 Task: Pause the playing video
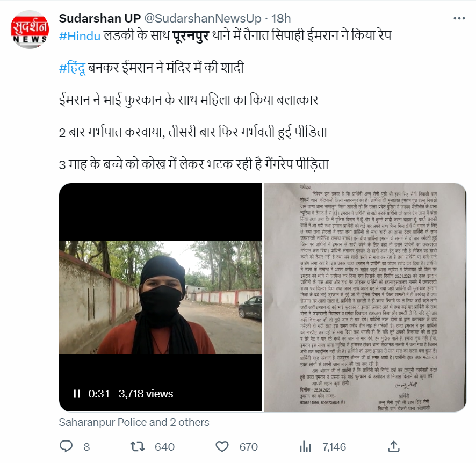[x=77, y=394]
